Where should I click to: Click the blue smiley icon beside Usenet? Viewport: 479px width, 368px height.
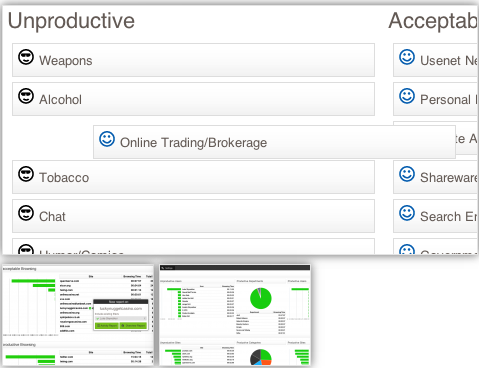pos(407,57)
